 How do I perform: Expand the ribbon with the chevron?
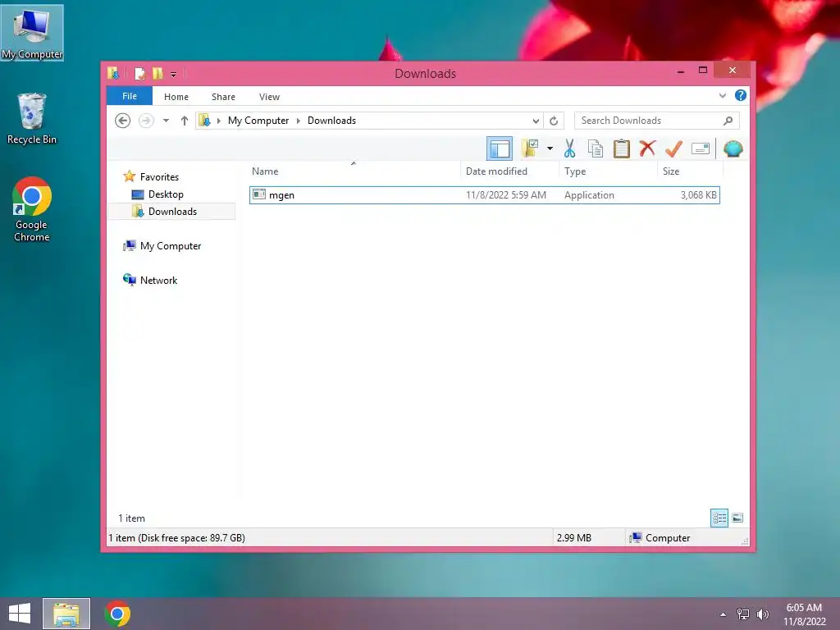point(722,96)
